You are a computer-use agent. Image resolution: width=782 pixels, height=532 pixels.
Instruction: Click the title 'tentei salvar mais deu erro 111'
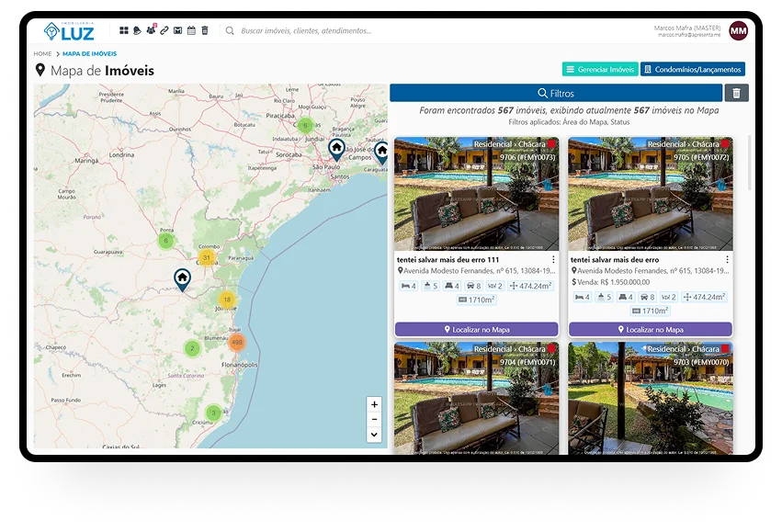448,260
